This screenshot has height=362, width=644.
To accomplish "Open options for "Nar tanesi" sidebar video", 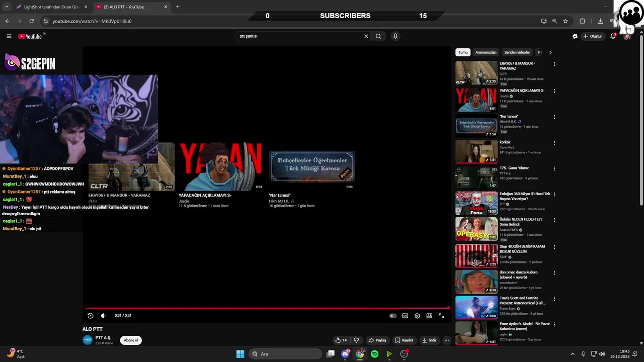I will click(554, 117).
